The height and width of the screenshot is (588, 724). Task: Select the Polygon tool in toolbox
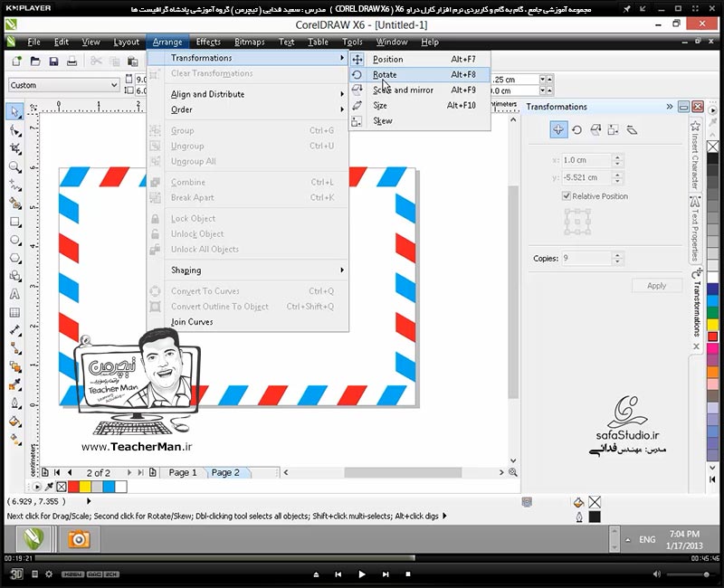tap(14, 258)
